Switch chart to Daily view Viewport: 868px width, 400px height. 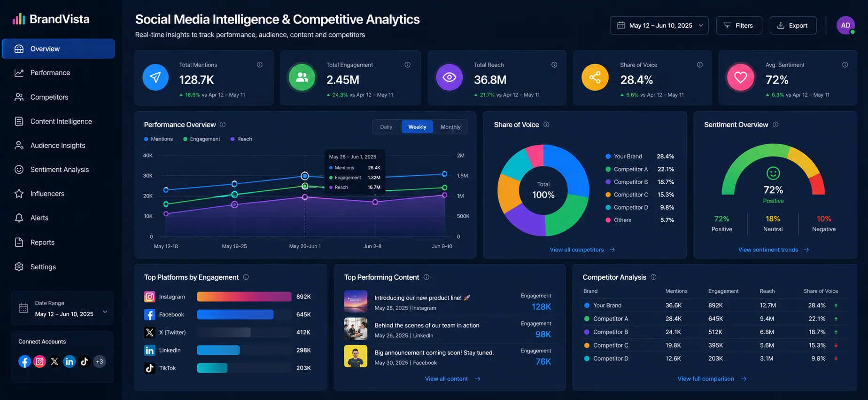point(386,127)
